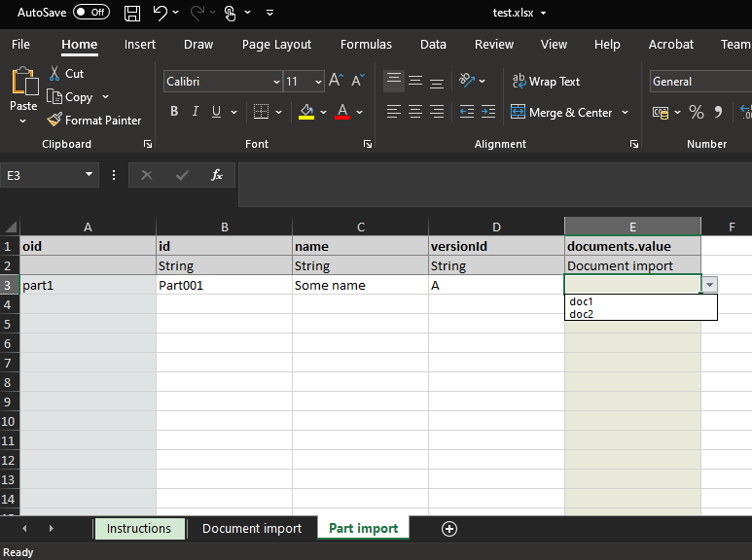Click the Orientation text angle icon

466,80
